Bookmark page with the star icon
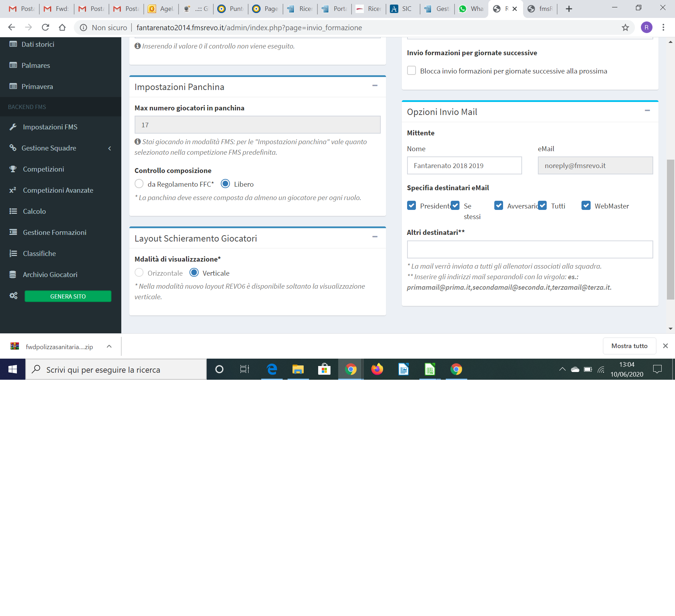 (625, 27)
